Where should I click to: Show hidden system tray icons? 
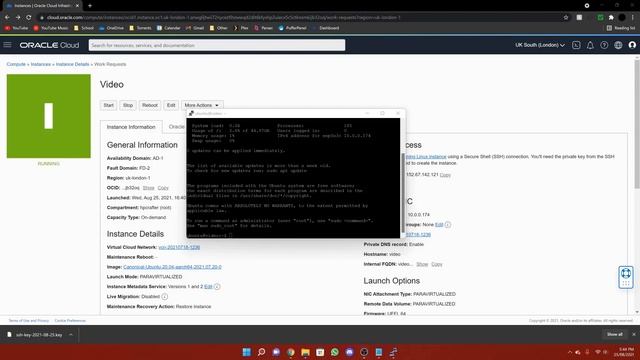[x=570, y=352]
